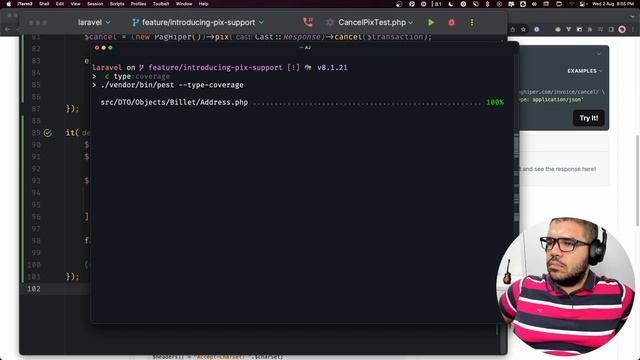
Task: Click the git branch icon in IDE toolbar
Action: [136, 22]
